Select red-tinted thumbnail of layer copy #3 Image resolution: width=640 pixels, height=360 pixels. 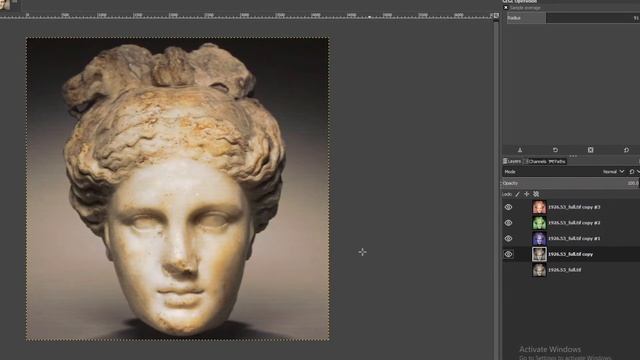point(539,207)
